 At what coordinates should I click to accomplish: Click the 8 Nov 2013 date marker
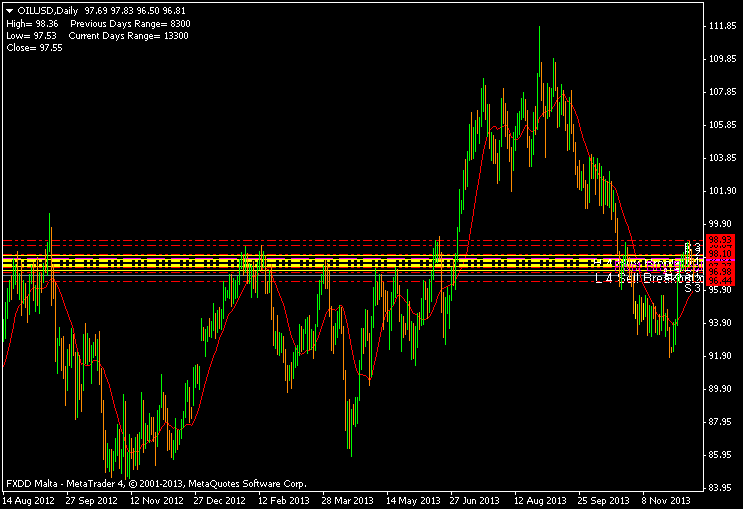click(666, 499)
